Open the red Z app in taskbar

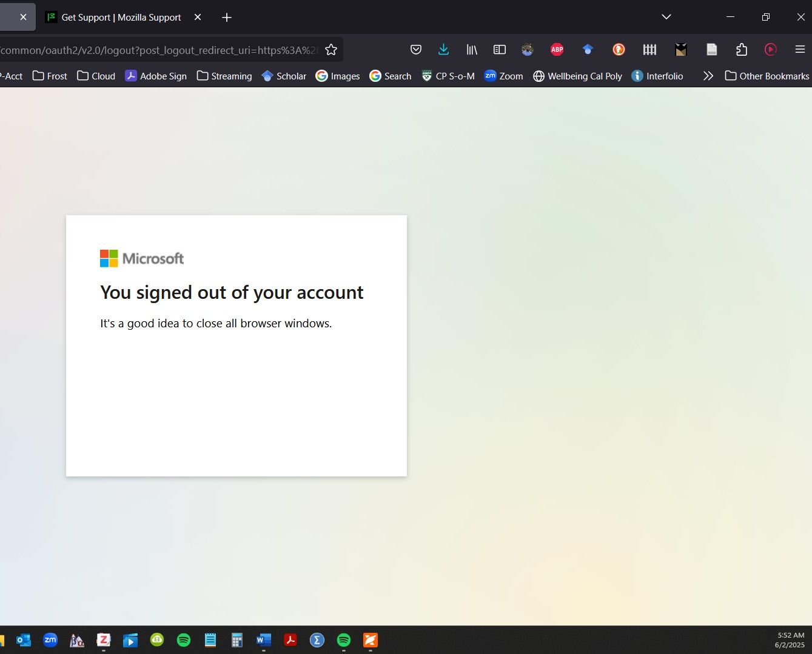(104, 640)
